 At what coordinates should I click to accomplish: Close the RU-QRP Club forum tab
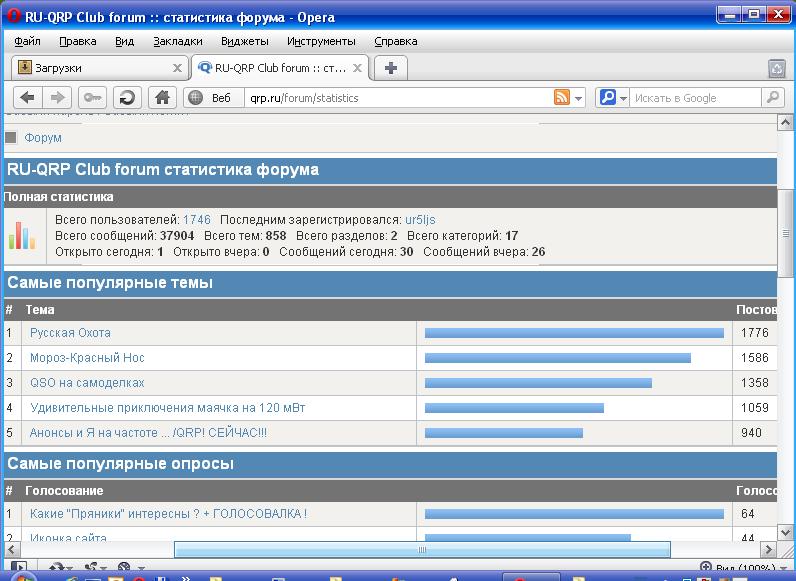357,68
